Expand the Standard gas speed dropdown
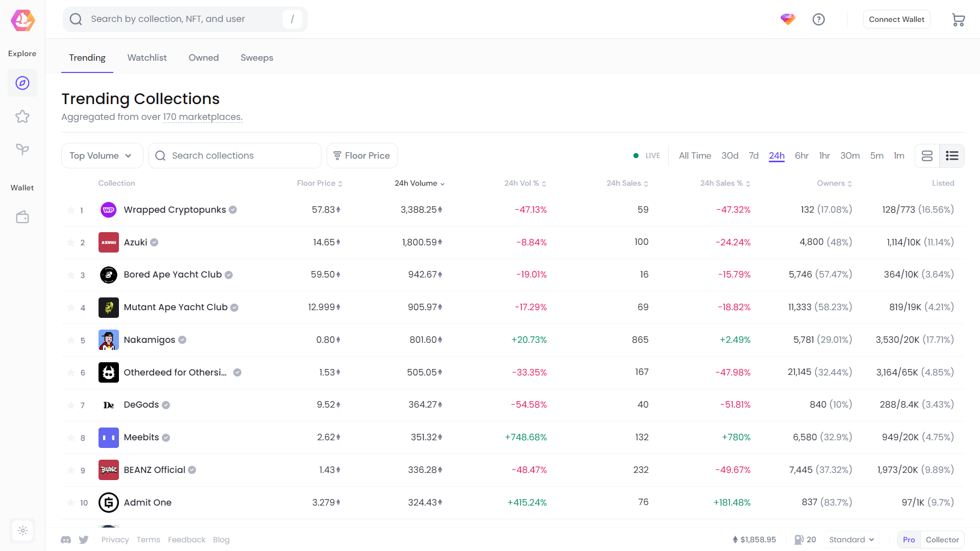The width and height of the screenshot is (980, 551). tap(851, 540)
